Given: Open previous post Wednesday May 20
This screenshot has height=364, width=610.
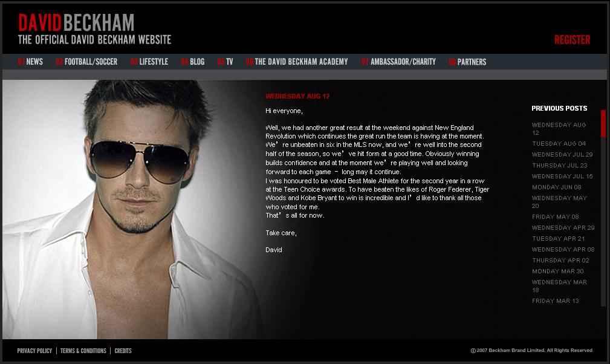Looking at the screenshot, I should (x=559, y=202).
